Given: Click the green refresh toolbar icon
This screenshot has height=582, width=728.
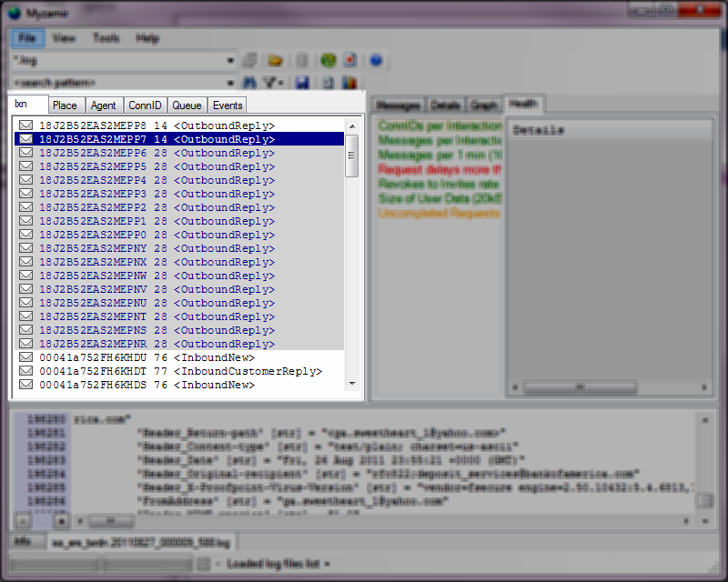Looking at the screenshot, I should (329, 61).
